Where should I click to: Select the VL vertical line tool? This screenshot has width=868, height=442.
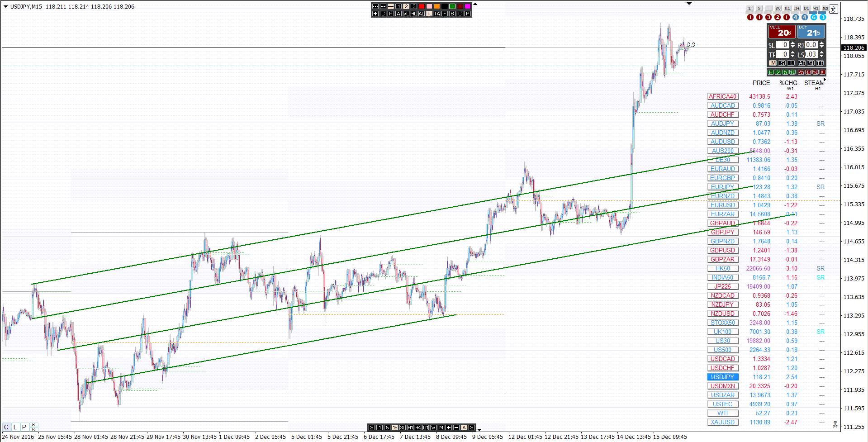point(406,14)
